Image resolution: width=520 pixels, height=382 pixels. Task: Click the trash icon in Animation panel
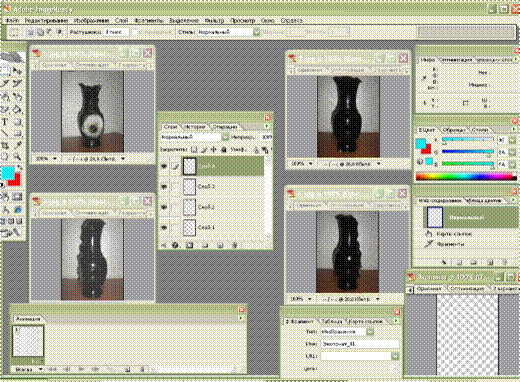tap(142, 369)
